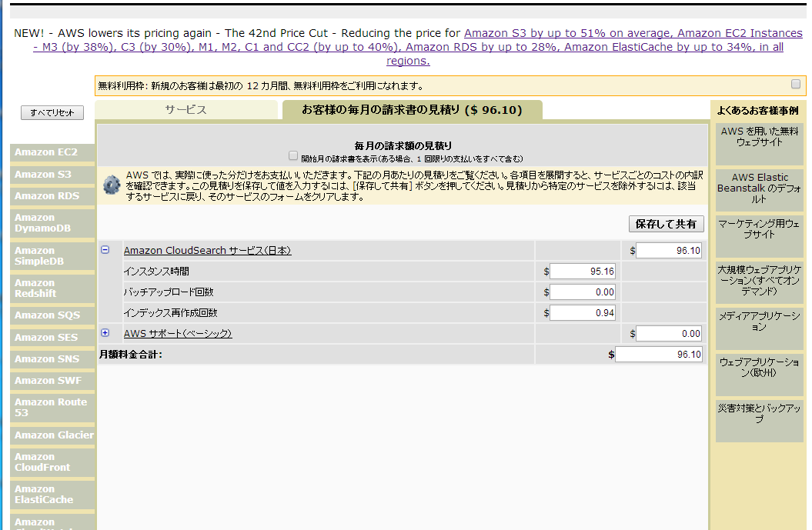This screenshot has width=812, height=530.
Task: Select Amazon ElastiCache in the sidebar
Action: (x=52, y=495)
